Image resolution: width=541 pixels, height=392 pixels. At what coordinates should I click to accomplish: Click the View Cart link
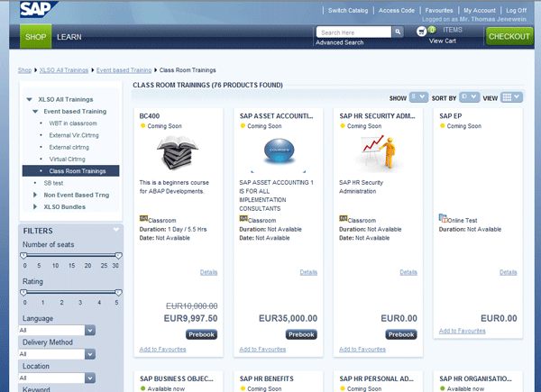coord(443,41)
